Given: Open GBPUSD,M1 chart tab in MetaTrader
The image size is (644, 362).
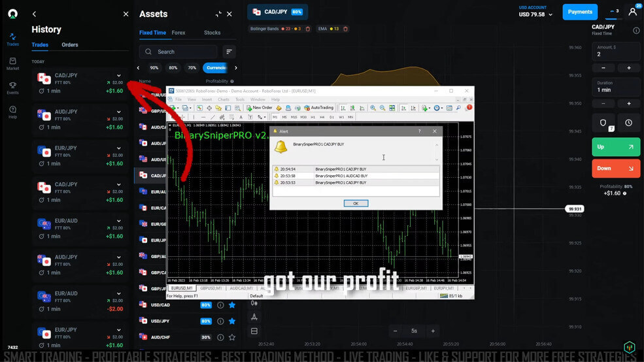Looking at the screenshot, I should [211, 288].
